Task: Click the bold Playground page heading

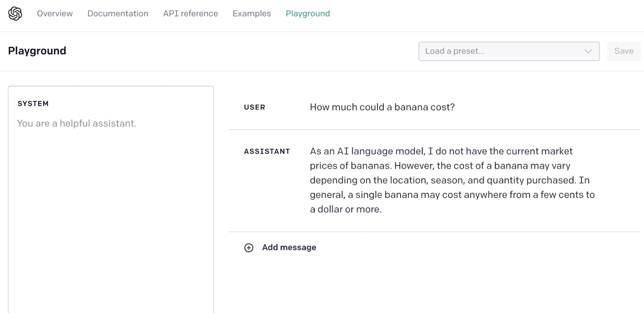Action: tap(37, 51)
